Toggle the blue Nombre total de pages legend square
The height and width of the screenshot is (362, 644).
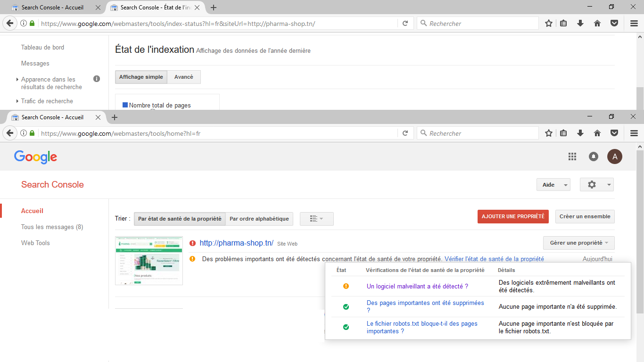coord(125,105)
